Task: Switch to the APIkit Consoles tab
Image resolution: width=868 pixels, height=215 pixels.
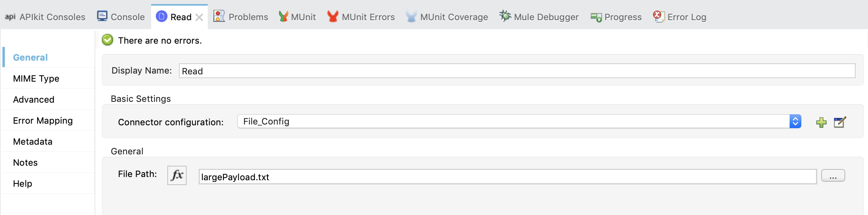Action: [45, 17]
